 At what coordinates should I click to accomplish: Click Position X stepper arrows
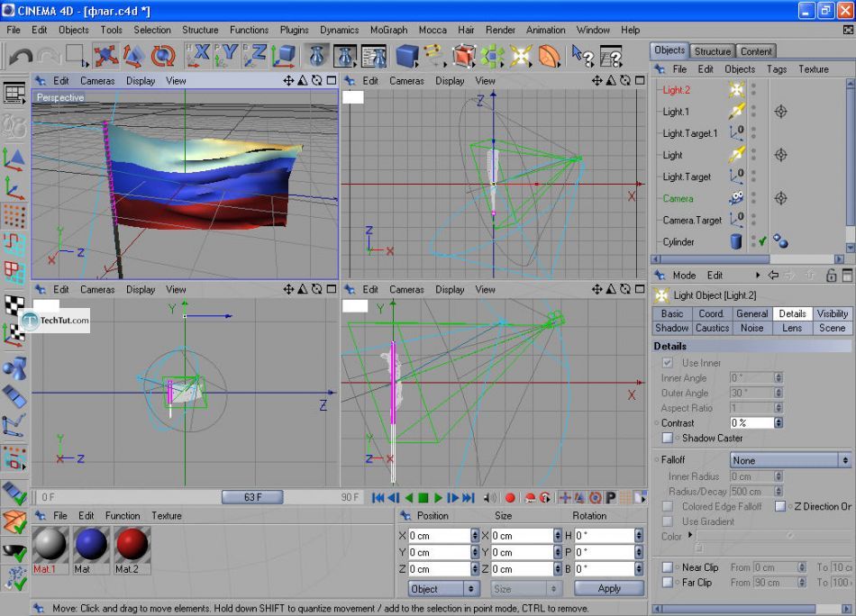tap(474, 536)
